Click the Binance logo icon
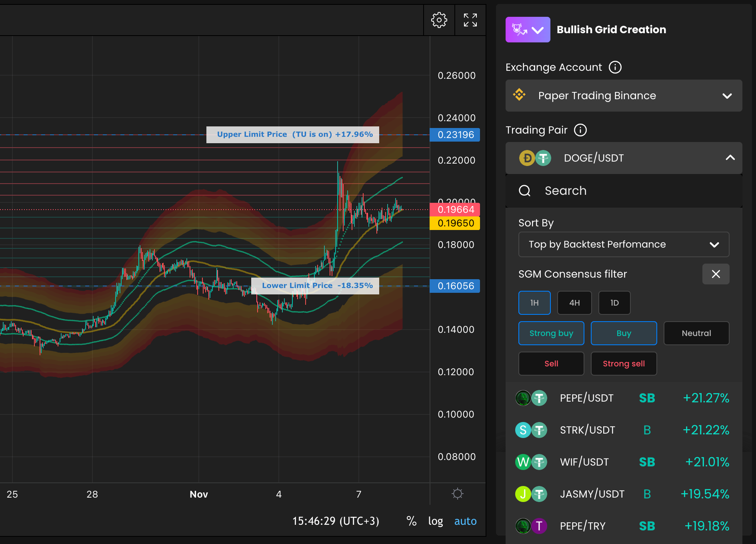The width and height of the screenshot is (756, 544). [519, 95]
